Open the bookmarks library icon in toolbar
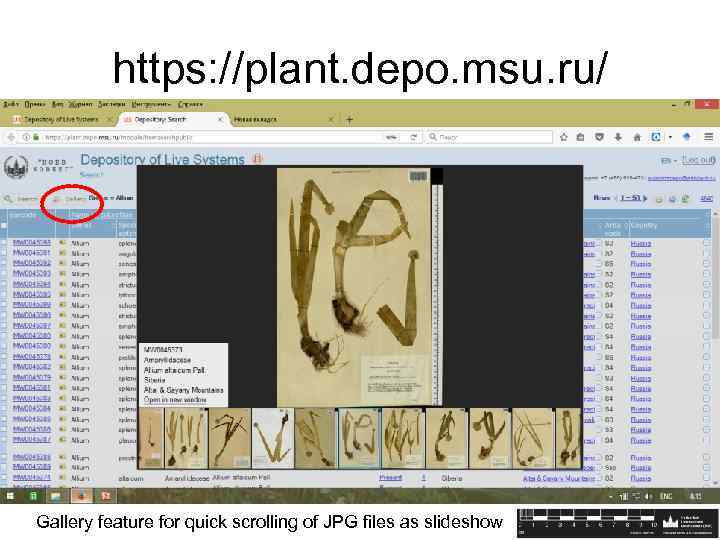The image size is (720, 540). pyautogui.click(x=580, y=137)
